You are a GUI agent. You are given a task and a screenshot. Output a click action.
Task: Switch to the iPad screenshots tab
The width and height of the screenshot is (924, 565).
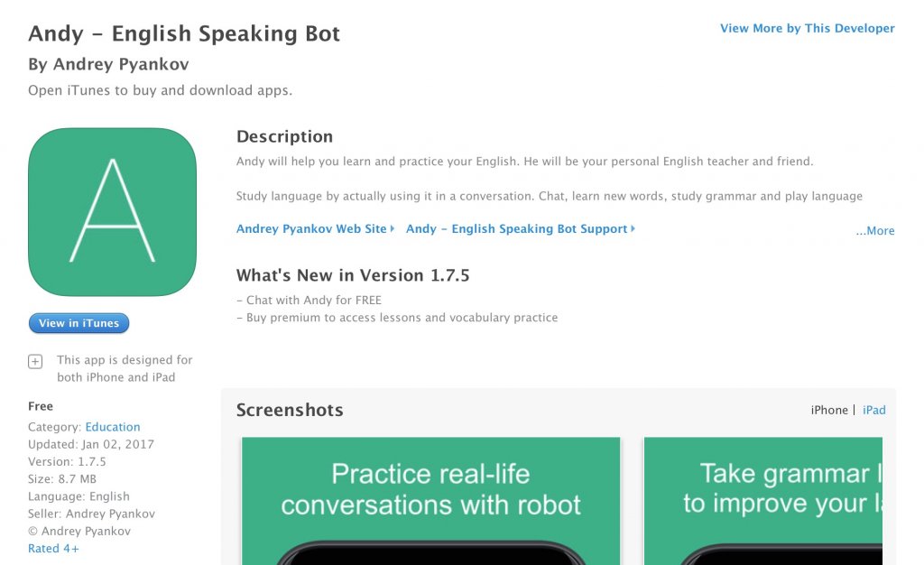click(x=874, y=410)
